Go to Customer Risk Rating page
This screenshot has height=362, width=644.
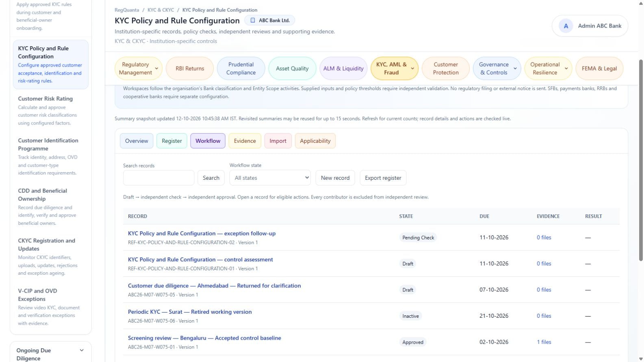coord(51,110)
